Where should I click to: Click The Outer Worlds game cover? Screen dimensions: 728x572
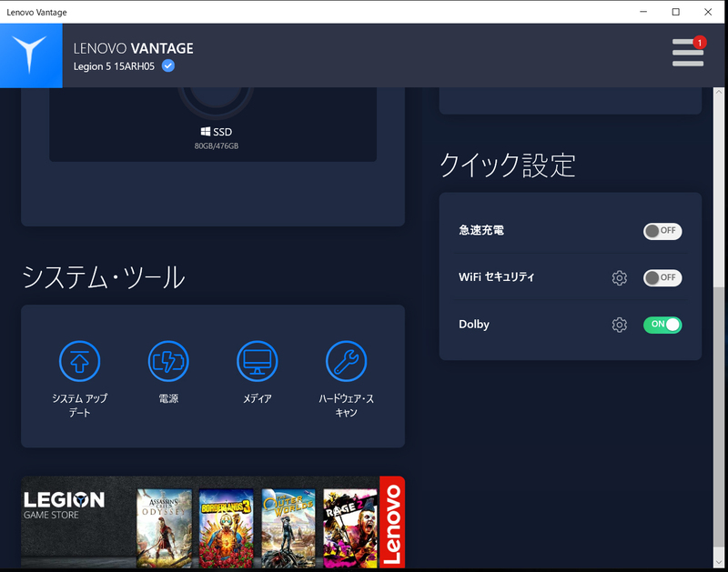coord(288,528)
